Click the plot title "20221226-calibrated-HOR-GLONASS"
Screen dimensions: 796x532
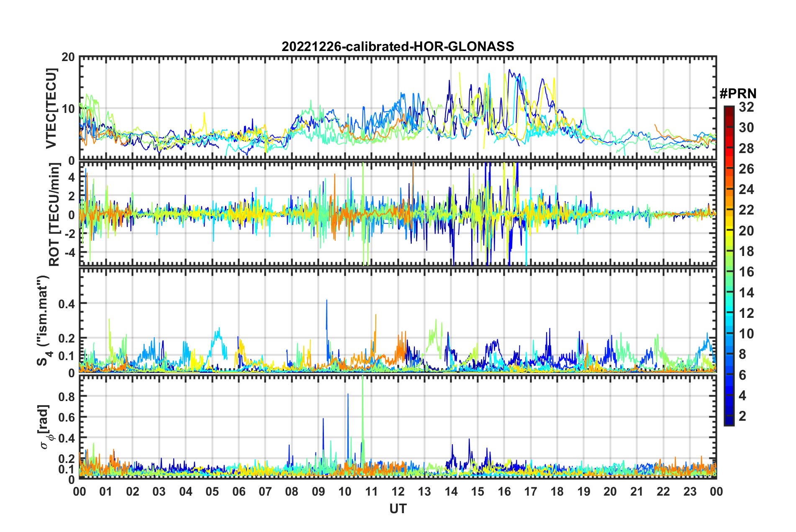coord(398,46)
